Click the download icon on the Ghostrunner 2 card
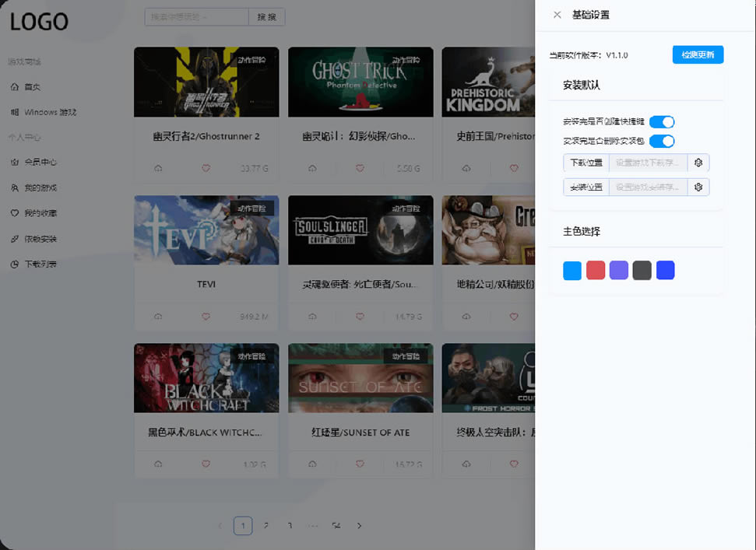 pyautogui.click(x=158, y=169)
